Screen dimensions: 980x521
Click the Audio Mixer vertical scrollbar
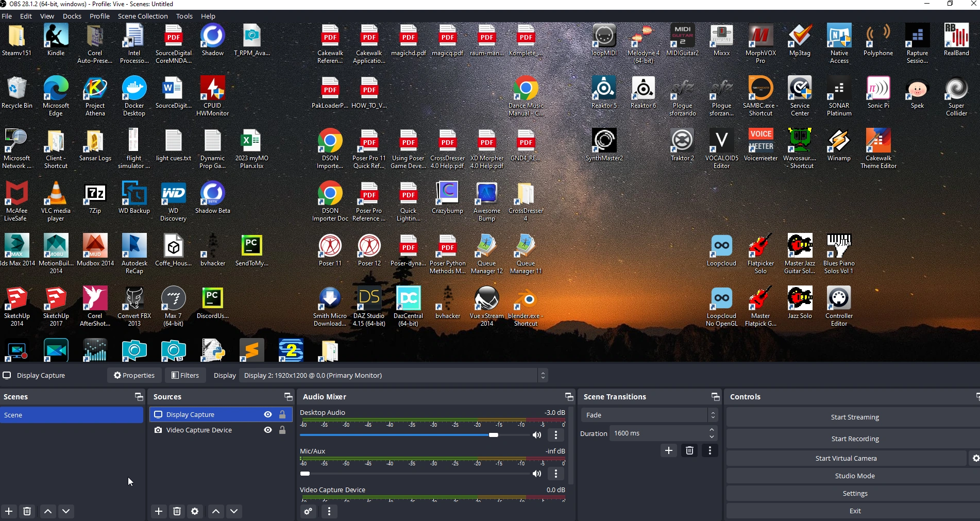pyautogui.click(x=570, y=446)
